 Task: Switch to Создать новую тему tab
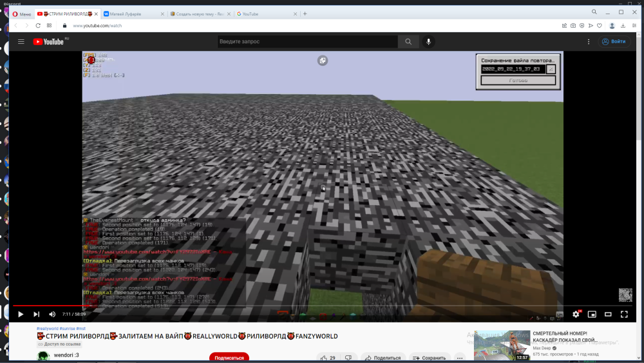200,14
